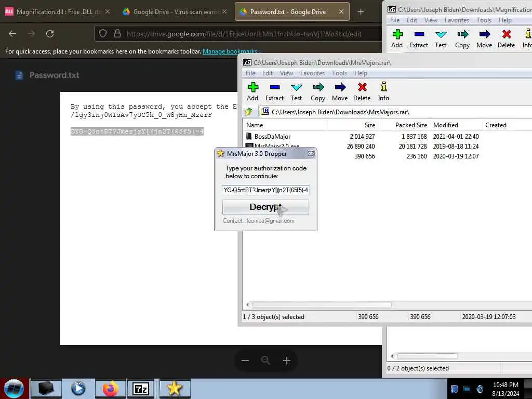
Task: Click size value 26 890 240
Action: [x=361, y=146]
